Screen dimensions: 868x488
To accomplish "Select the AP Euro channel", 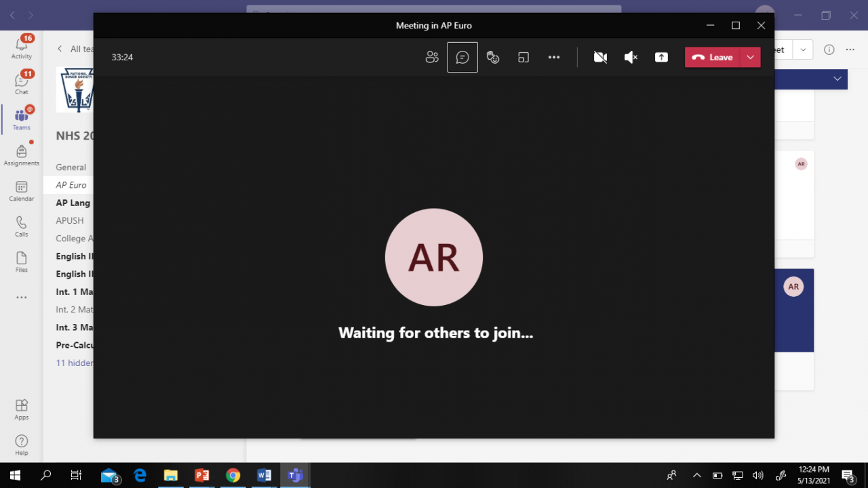I will [71, 185].
